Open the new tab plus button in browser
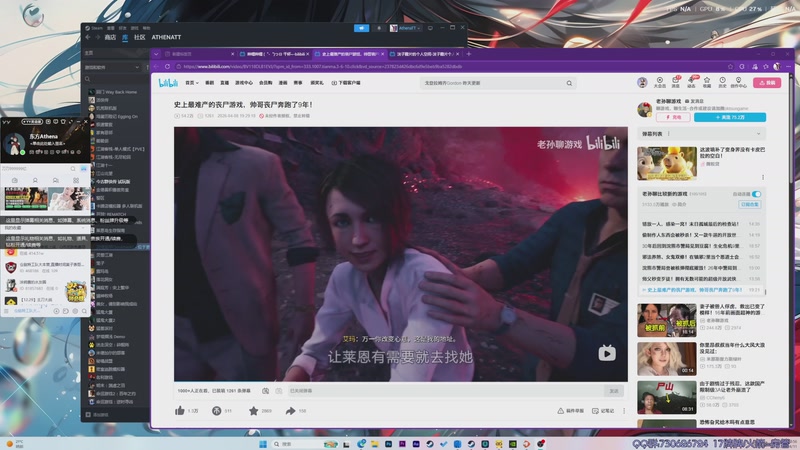 coord(468,54)
